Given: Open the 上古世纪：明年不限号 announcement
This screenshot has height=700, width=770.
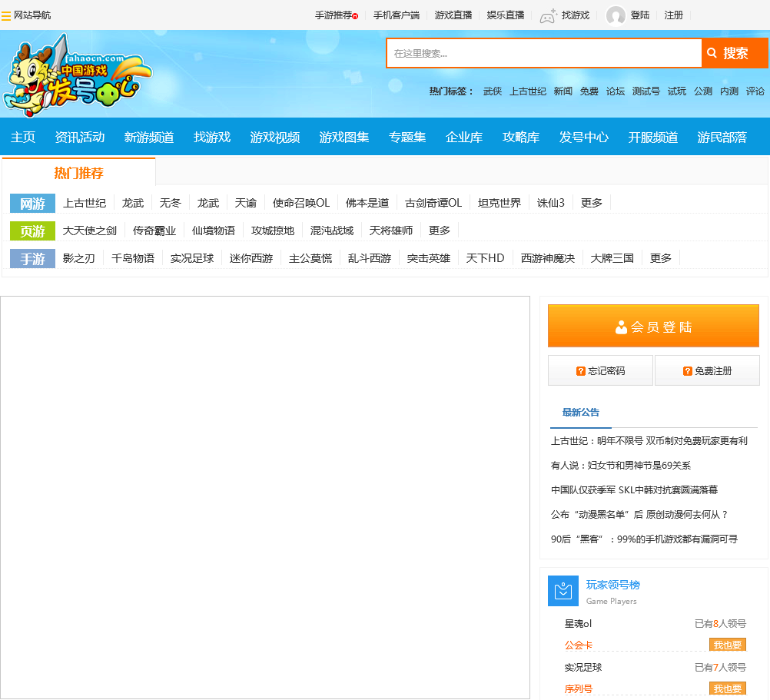Looking at the screenshot, I should pyautogui.click(x=649, y=441).
